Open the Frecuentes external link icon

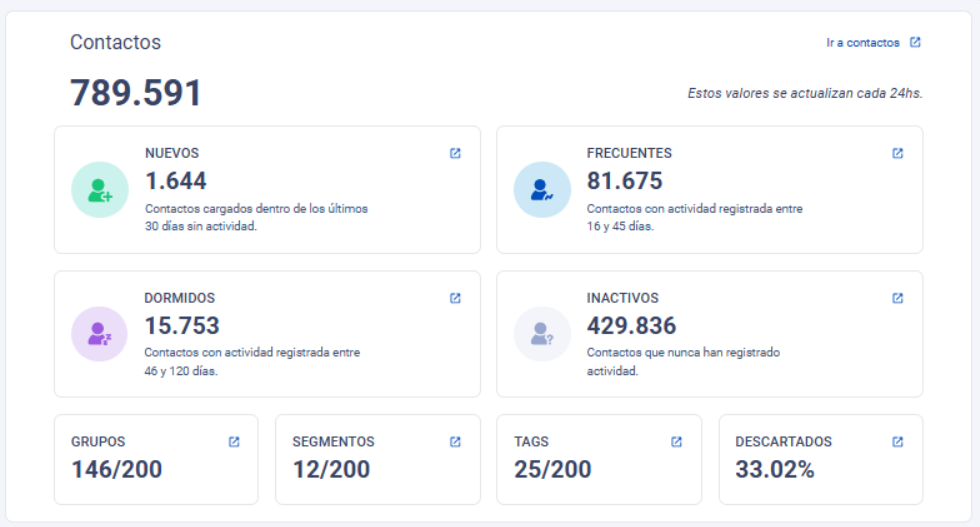898,153
